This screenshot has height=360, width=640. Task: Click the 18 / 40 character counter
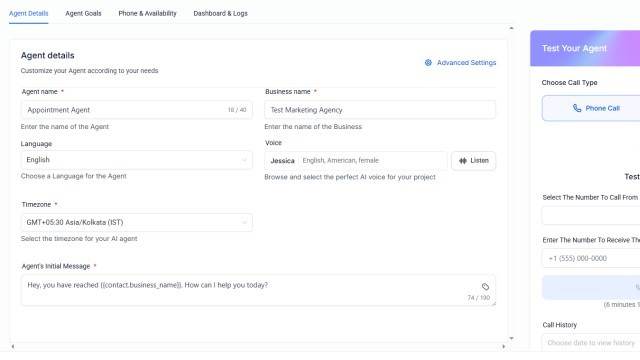(x=237, y=110)
